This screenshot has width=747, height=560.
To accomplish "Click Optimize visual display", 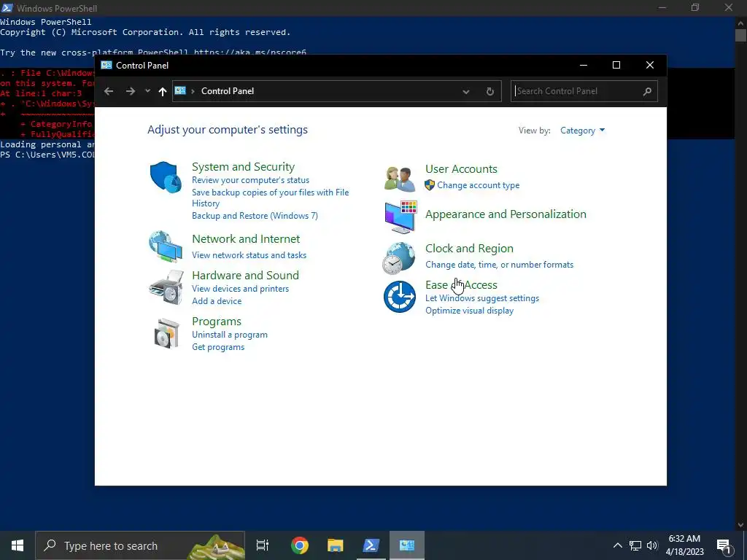I will 469,311.
